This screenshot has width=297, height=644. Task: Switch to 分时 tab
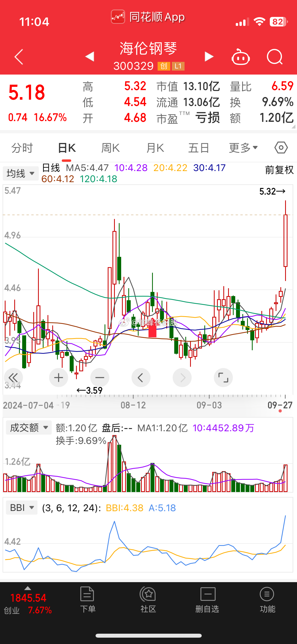click(x=22, y=148)
